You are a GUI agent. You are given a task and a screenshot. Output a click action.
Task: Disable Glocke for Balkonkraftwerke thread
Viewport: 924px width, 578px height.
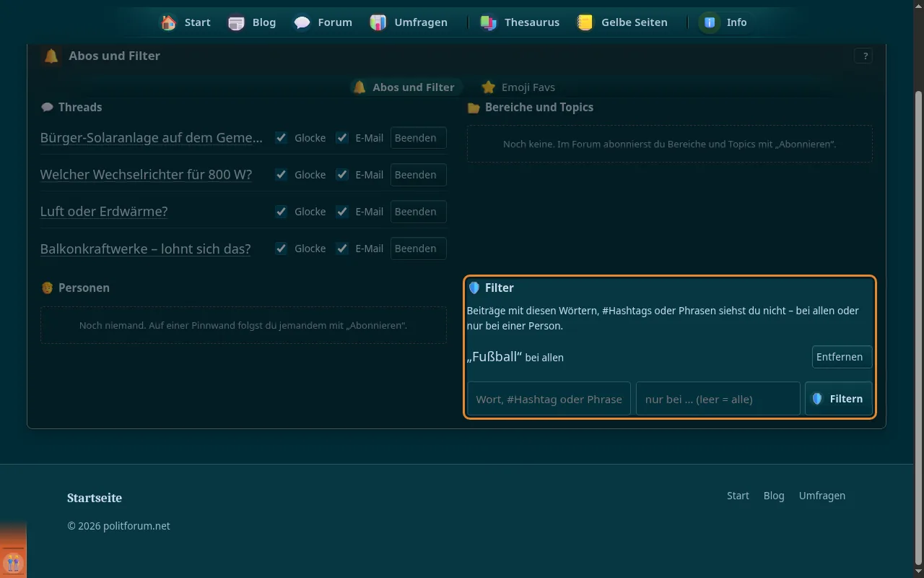[x=282, y=249]
